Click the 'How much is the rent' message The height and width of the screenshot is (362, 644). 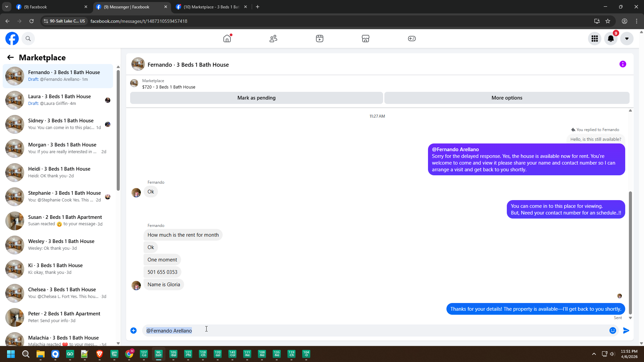[x=183, y=235]
